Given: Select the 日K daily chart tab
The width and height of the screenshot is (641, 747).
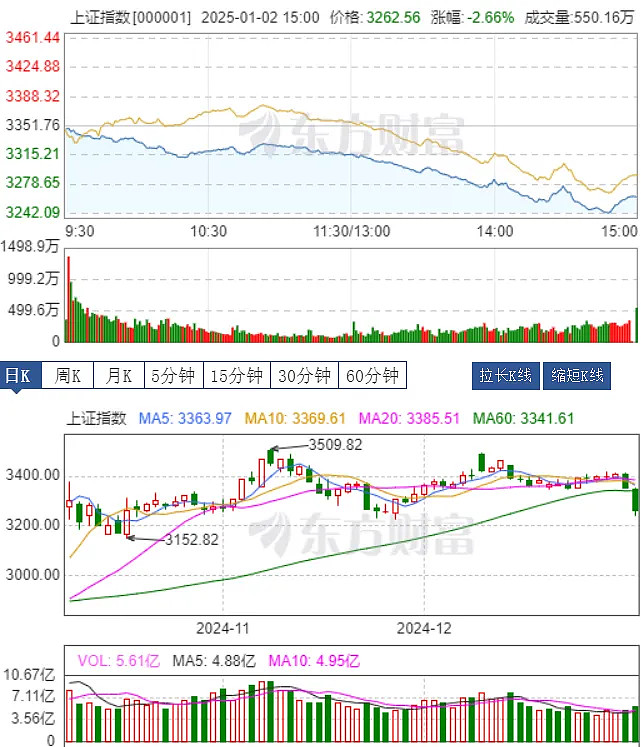Looking at the screenshot, I should tap(20, 376).
